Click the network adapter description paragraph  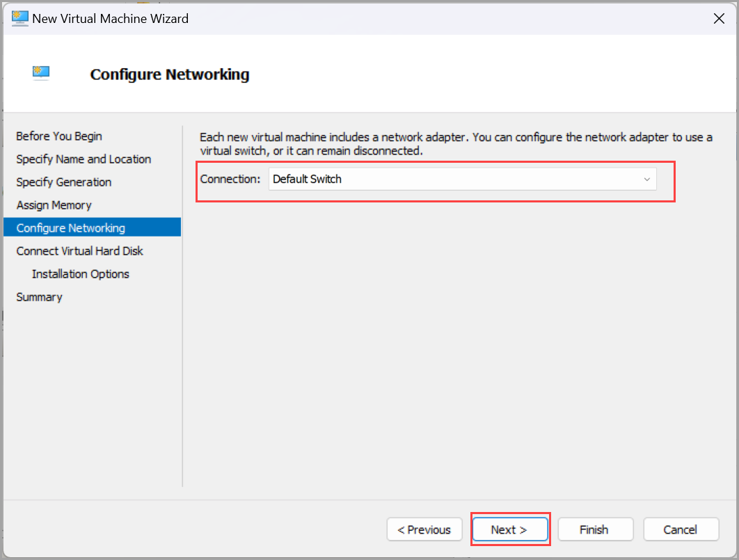click(x=456, y=143)
